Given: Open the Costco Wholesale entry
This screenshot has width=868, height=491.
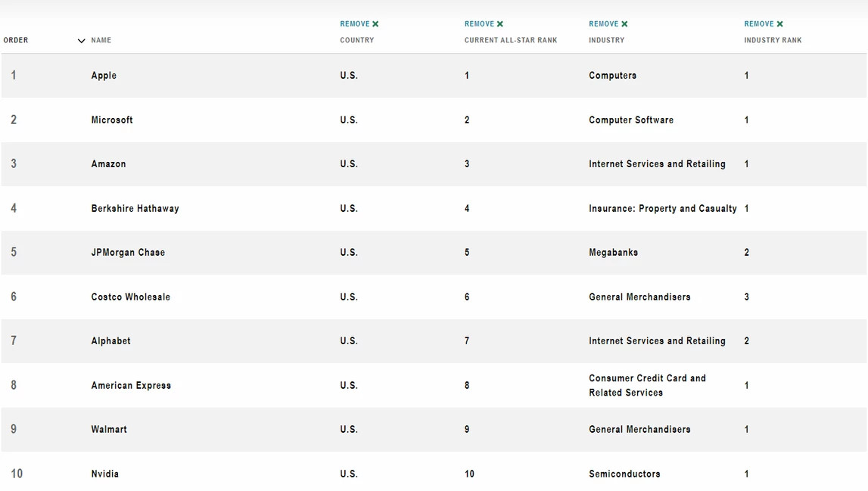Looking at the screenshot, I should tap(131, 297).
